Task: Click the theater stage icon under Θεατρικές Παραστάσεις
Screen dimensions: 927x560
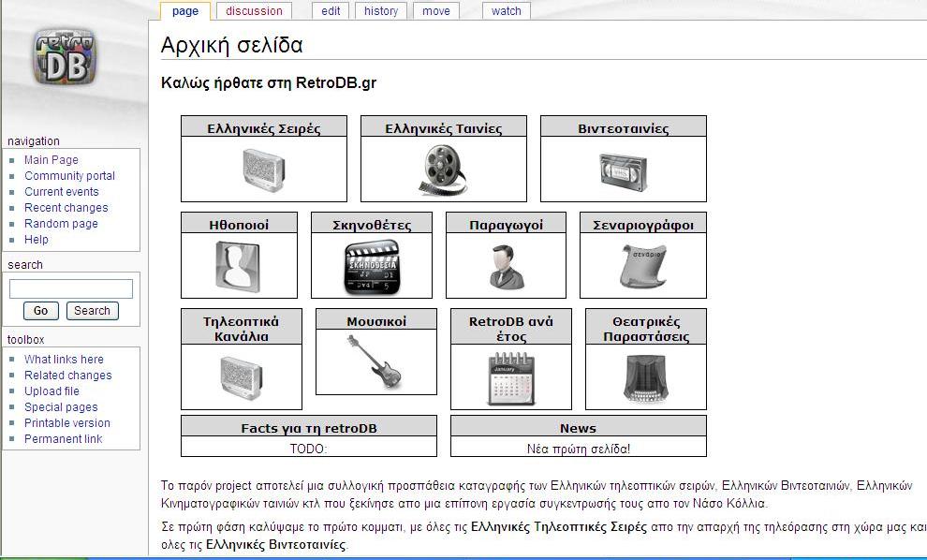Action: pyautogui.click(x=645, y=377)
